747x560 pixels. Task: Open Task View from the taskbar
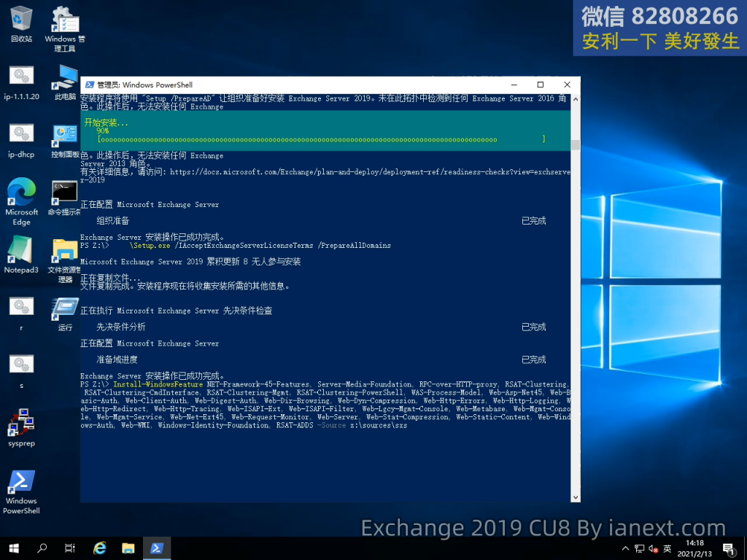[x=70, y=548]
